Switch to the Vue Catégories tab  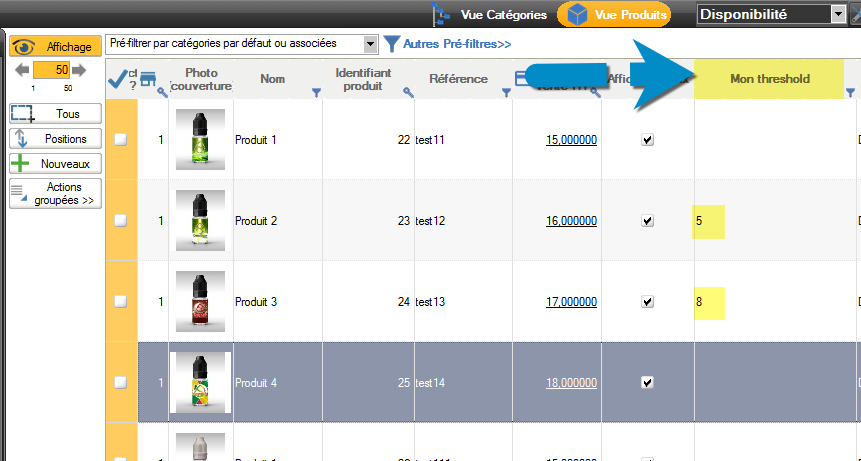pyautogui.click(x=491, y=14)
